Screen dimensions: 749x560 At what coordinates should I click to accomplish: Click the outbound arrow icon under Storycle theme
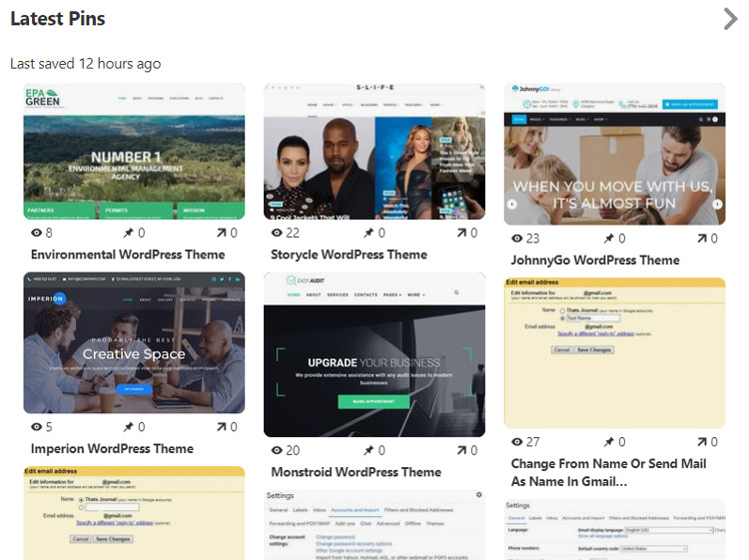tap(461, 233)
